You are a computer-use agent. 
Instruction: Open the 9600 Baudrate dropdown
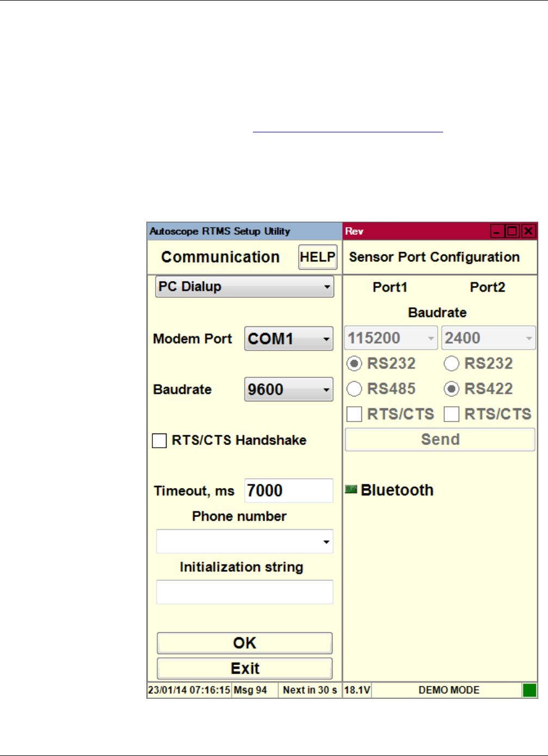[x=288, y=389]
